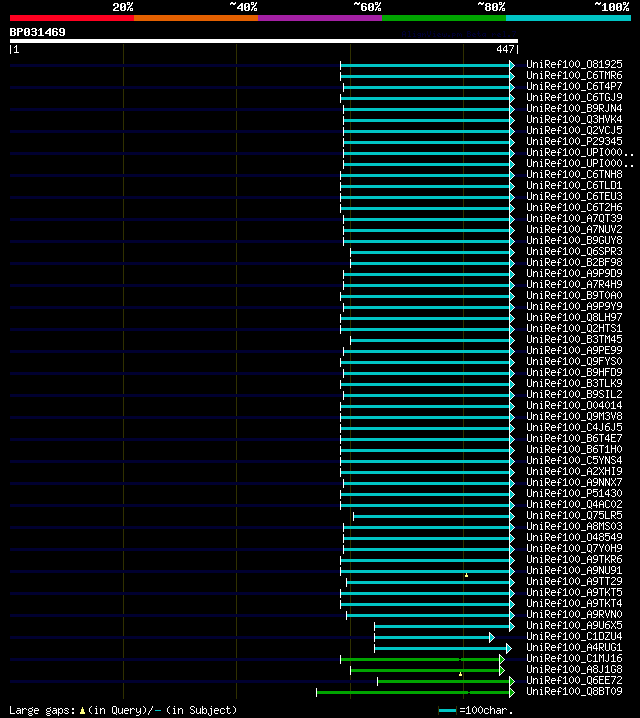Select the UniRef100_C6TNH8 label

tap(574, 174)
